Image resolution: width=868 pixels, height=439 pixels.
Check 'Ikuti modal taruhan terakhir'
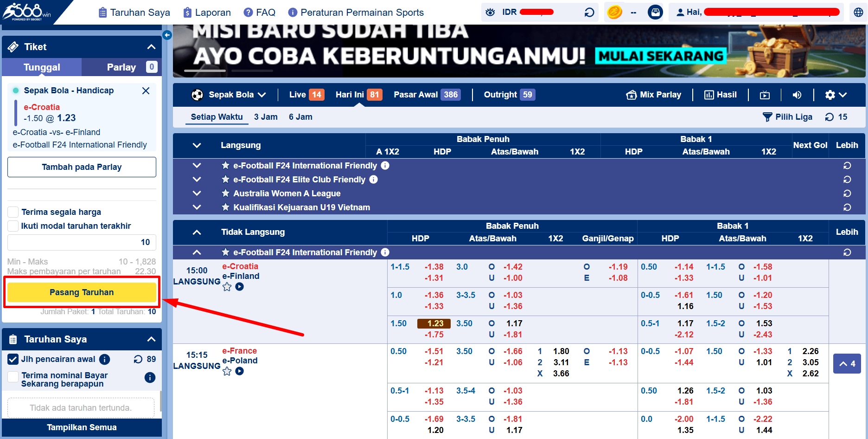coord(13,226)
